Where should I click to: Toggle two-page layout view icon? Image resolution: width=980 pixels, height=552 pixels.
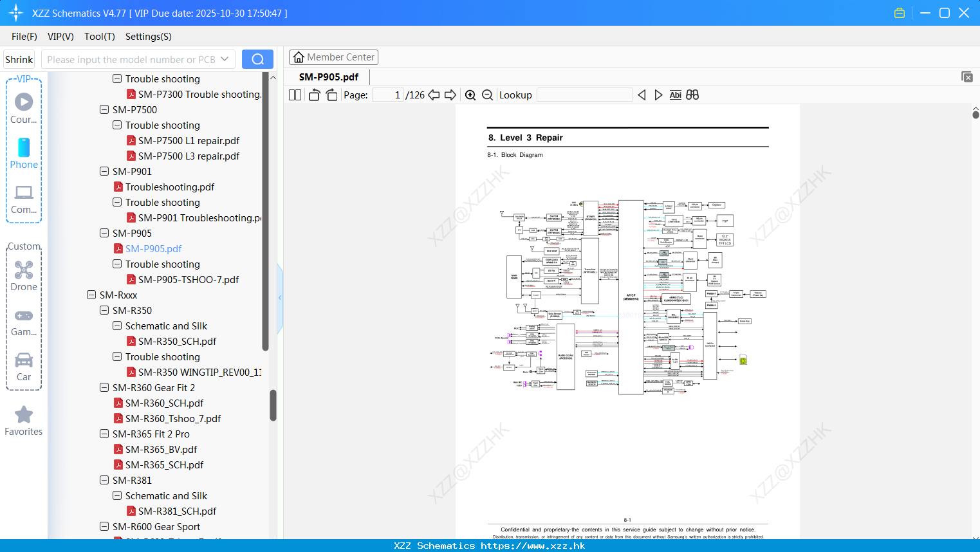tap(295, 95)
